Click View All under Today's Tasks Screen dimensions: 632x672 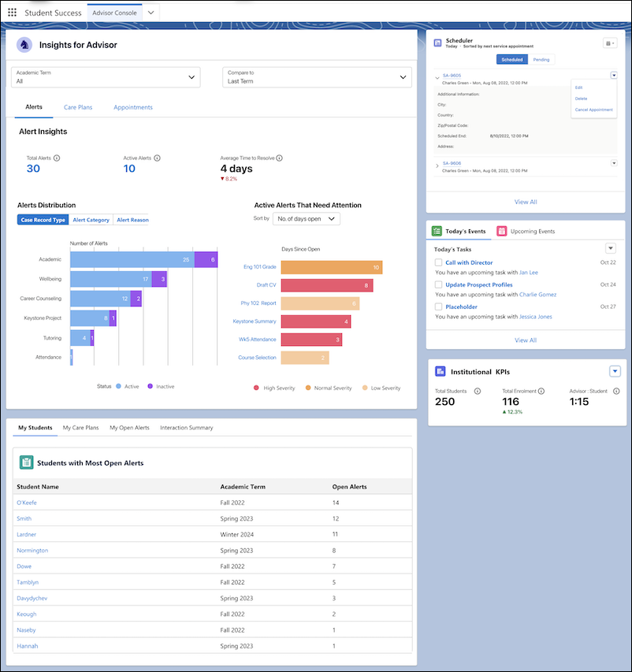point(526,340)
